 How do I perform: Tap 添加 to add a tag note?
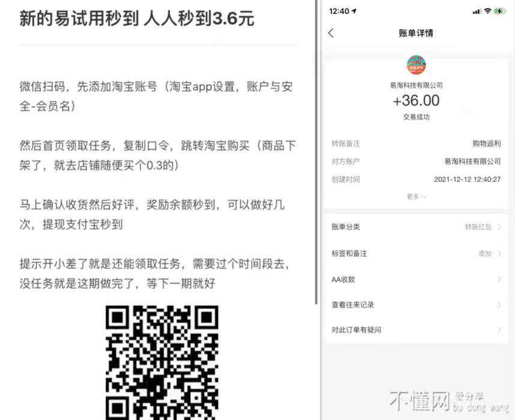point(485,253)
